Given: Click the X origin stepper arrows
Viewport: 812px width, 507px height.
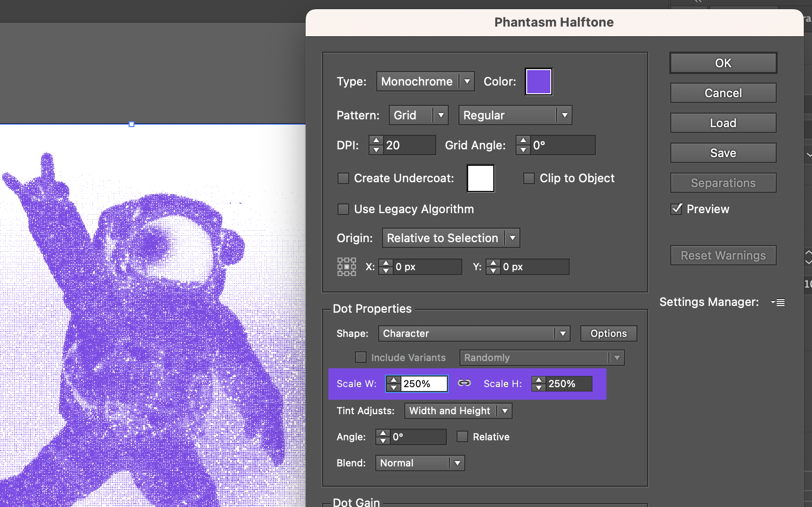Looking at the screenshot, I should point(385,267).
